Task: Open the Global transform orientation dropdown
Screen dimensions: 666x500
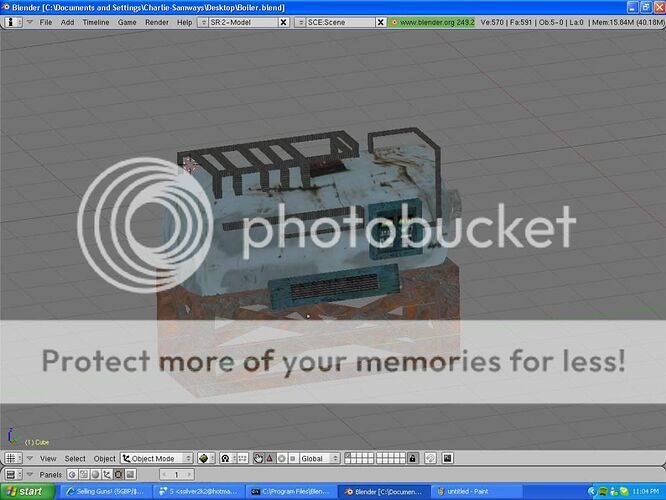Action: pyautogui.click(x=319, y=458)
